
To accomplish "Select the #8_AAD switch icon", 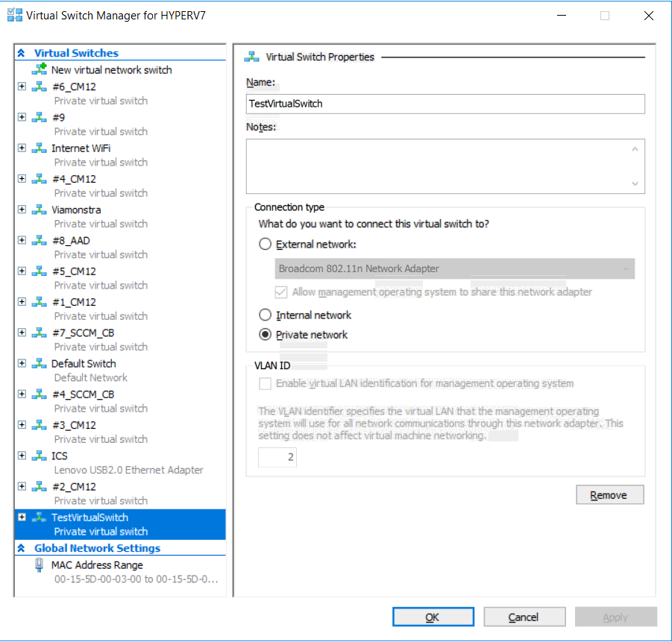I will click(40, 240).
